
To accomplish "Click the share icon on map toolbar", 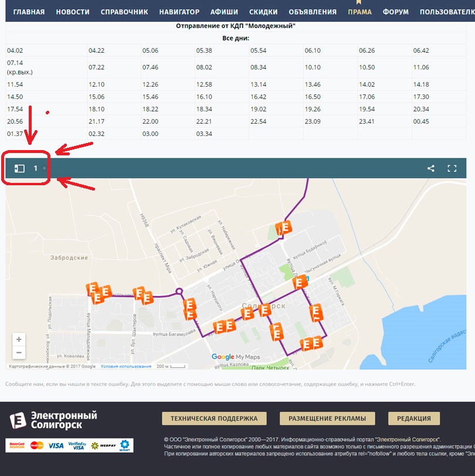I will [431, 169].
